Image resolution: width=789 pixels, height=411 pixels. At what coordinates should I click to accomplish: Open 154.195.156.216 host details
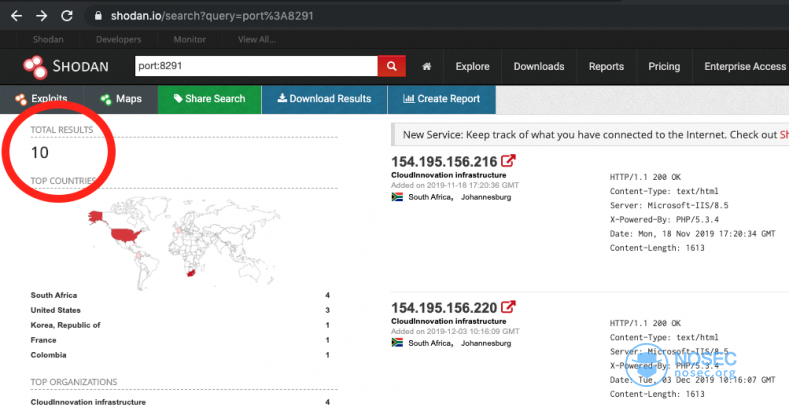coord(444,161)
